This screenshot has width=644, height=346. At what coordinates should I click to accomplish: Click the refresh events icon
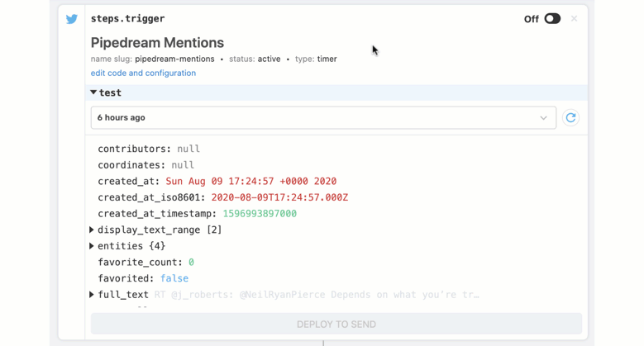click(570, 118)
